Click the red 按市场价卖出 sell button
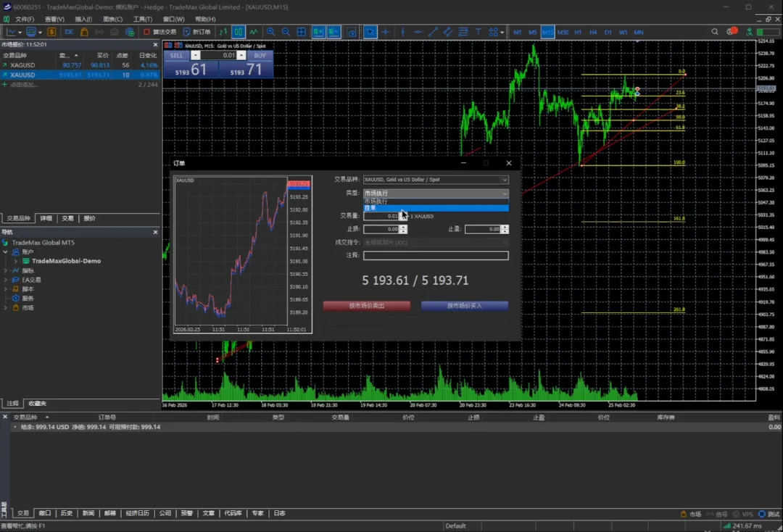Image resolution: width=783 pixels, height=532 pixels. 366,306
